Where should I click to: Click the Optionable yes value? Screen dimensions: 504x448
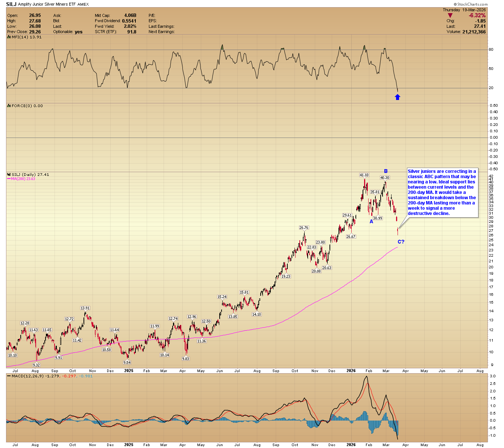(x=79, y=32)
